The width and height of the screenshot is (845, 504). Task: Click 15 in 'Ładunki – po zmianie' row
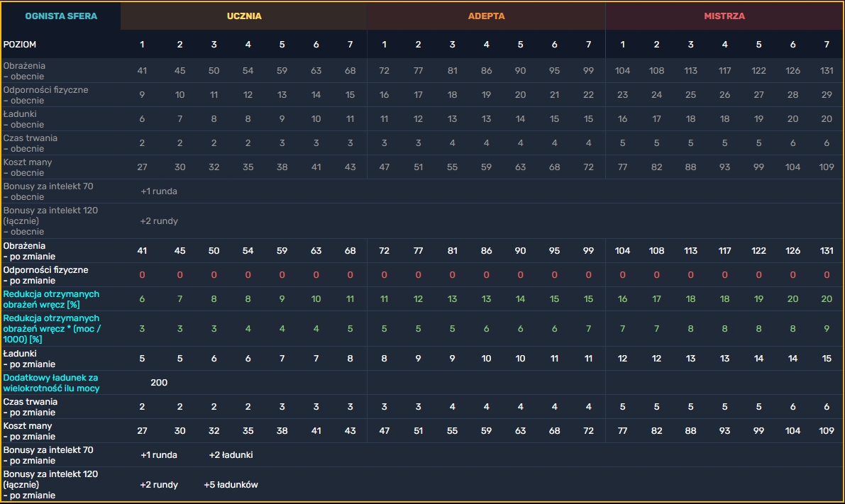tap(827, 359)
